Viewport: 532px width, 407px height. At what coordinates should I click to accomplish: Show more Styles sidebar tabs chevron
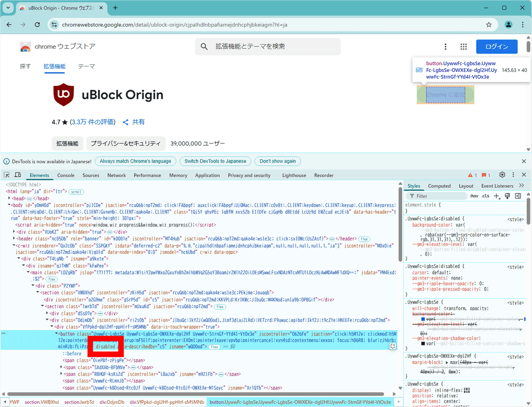(x=521, y=186)
